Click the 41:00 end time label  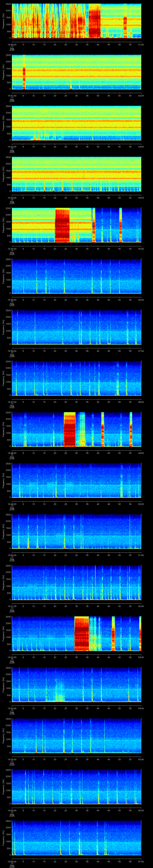point(141,44)
